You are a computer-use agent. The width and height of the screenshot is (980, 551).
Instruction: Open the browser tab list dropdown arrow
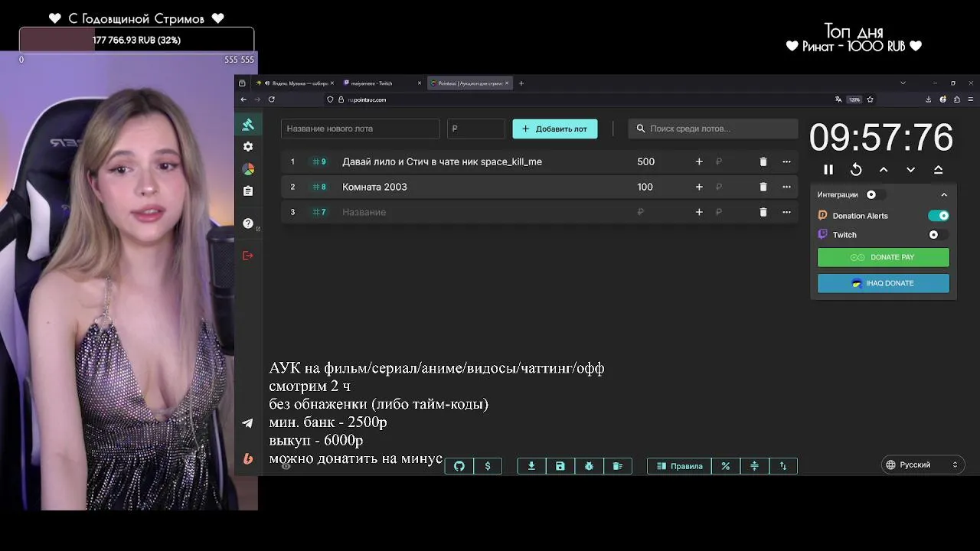click(x=903, y=83)
